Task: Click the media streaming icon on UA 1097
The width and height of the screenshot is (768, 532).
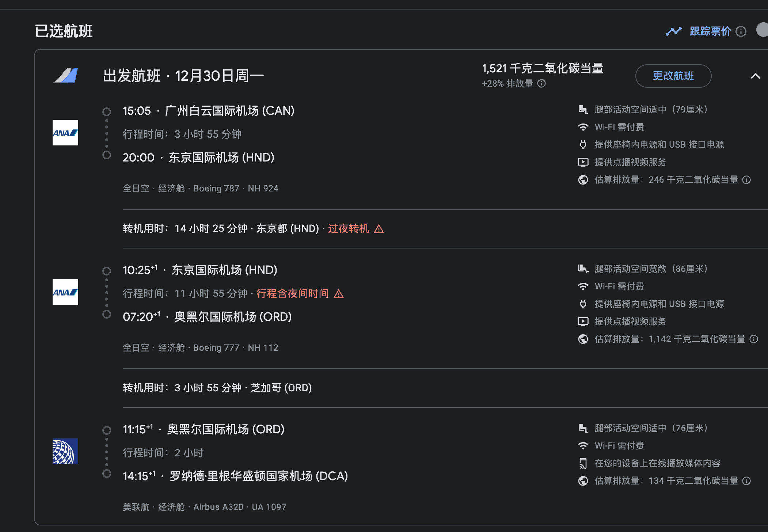Action: [x=583, y=463]
